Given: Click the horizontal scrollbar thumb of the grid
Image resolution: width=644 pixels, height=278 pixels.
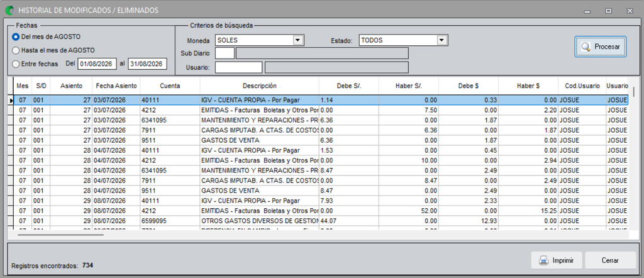Looking at the screenshot, I should click(x=61, y=235).
